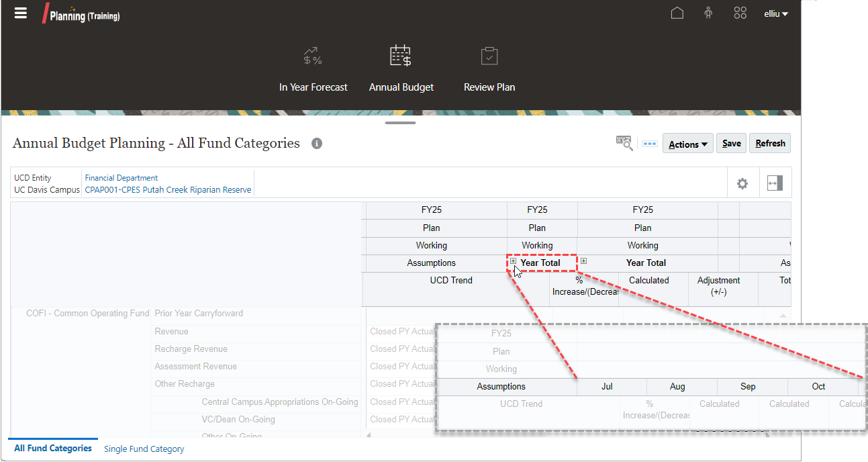Click the POV member selector search icon
Screen dimensions: 868x462
[x=624, y=142]
